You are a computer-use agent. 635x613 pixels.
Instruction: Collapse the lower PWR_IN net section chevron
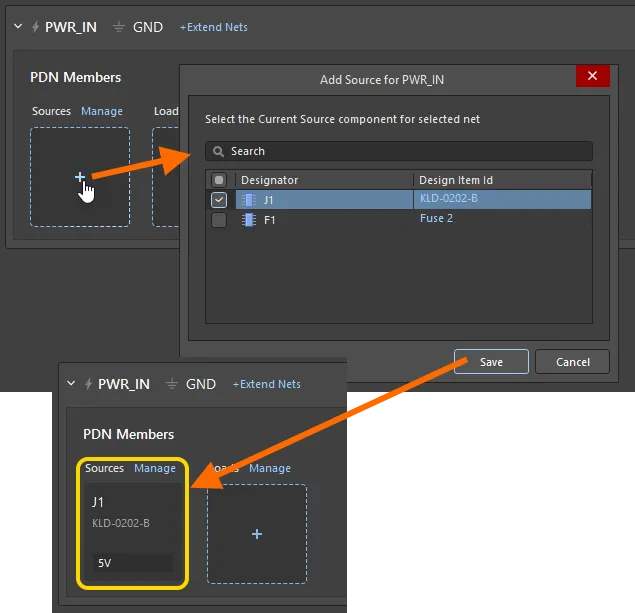[x=71, y=383]
